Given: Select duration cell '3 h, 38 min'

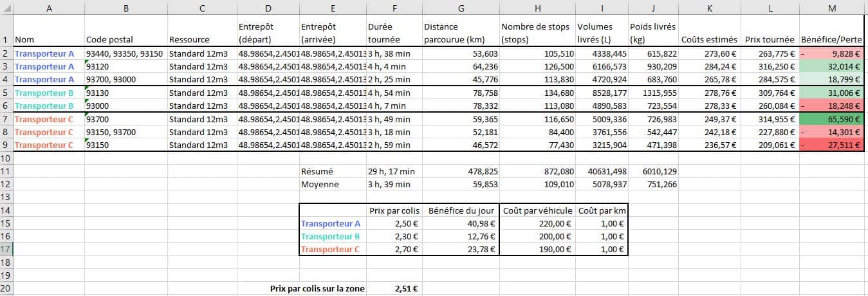Looking at the screenshot, I should click(394, 54).
